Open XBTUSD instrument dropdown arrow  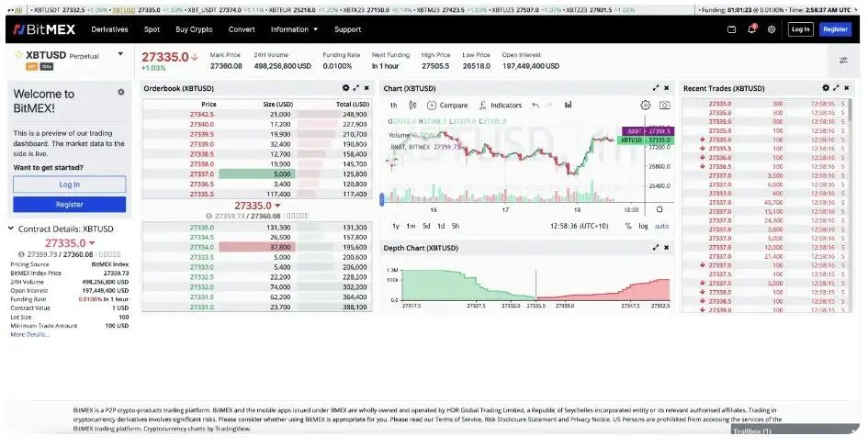click(x=120, y=53)
